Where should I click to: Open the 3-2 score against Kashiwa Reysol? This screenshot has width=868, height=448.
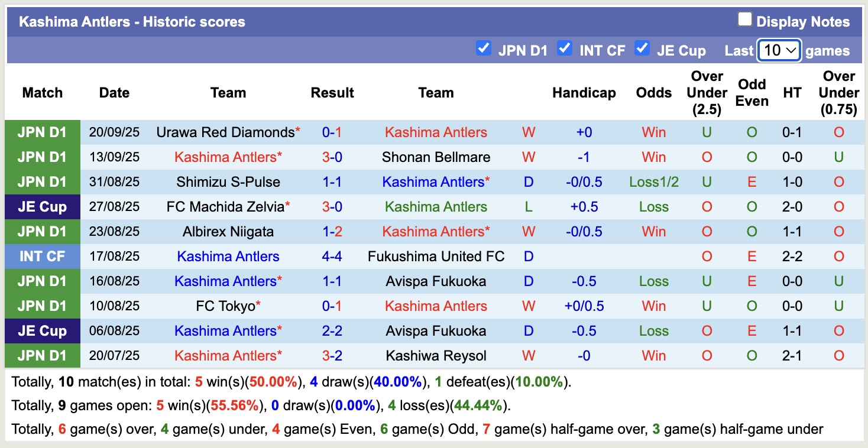point(332,356)
